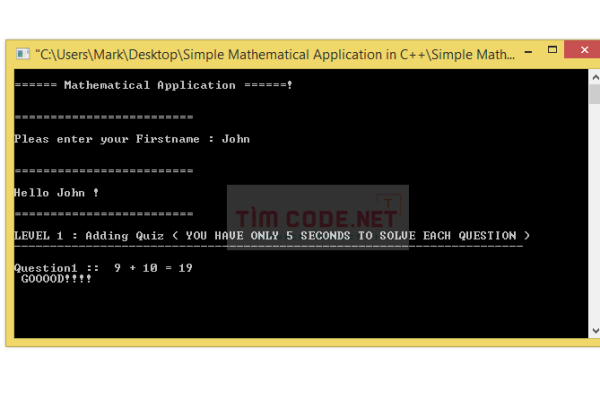Click the window title bar path text

coord(275,55)
